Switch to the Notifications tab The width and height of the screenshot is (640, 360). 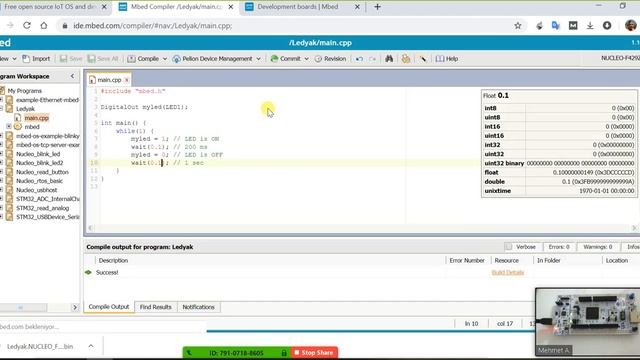coord(198,307)
